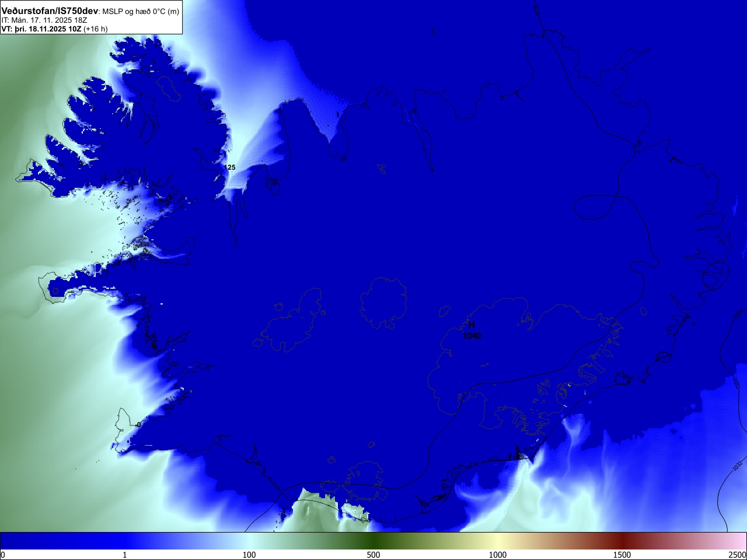Click the "1040" pressure value label
Viewport: 747px width, 560px height.
[472, 336]
